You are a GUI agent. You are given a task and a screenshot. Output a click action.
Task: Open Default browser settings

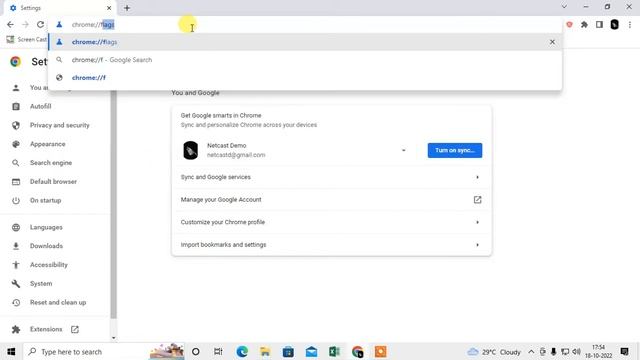pos(53,182)
